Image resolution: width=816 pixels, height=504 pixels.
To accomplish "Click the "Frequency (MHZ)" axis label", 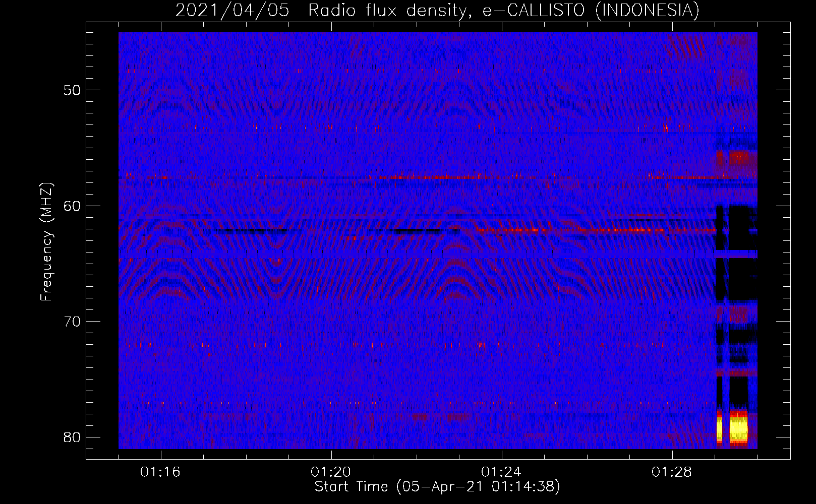I will (46, 242).
